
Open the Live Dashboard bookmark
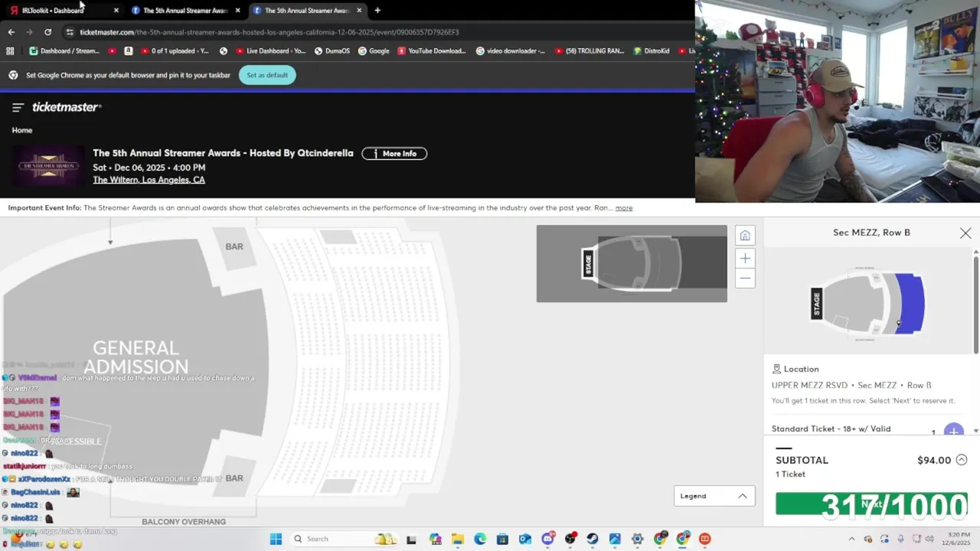(271, 51)
